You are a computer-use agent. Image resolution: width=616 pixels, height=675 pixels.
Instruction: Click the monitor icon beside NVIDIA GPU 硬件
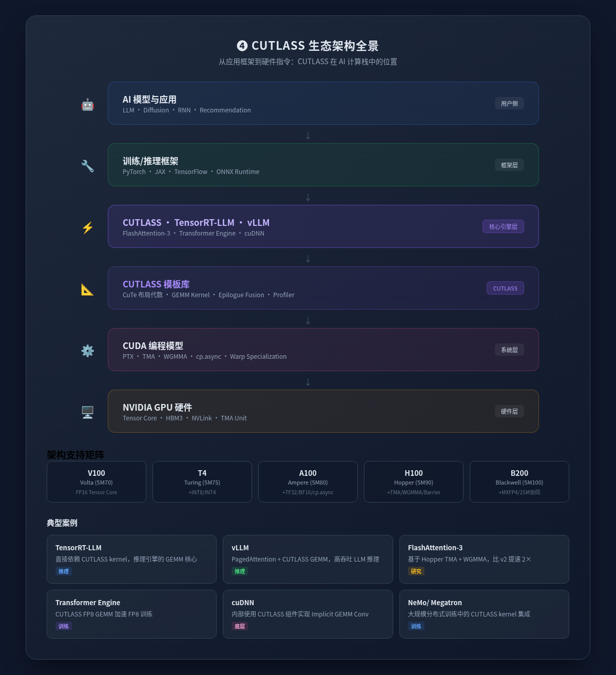coord(88,412)
